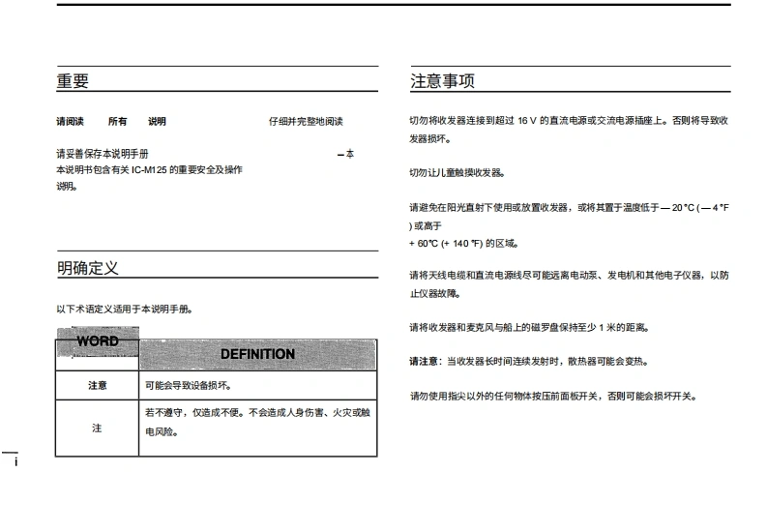Image resolution: width=767 pixels, height=532 pixels.
Task: Select the 注 table row label
Action: [97, 428]
